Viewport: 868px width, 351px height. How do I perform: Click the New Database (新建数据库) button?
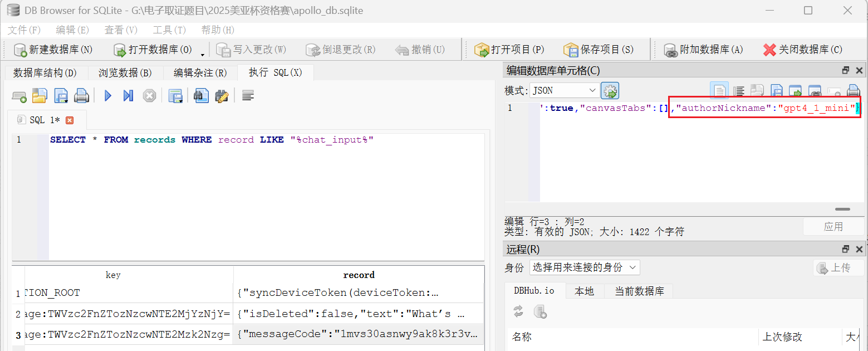[x=53, y=50]
